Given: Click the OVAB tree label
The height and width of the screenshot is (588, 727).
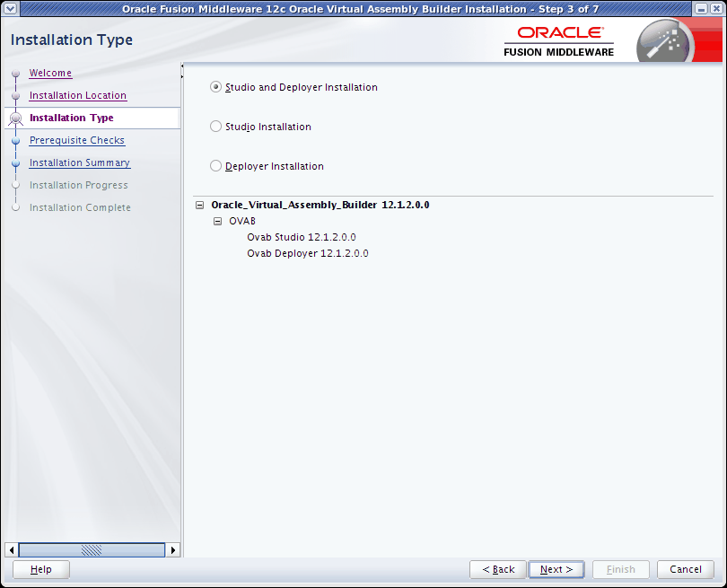Looking at the screenshot, I should tap(242, 221).
